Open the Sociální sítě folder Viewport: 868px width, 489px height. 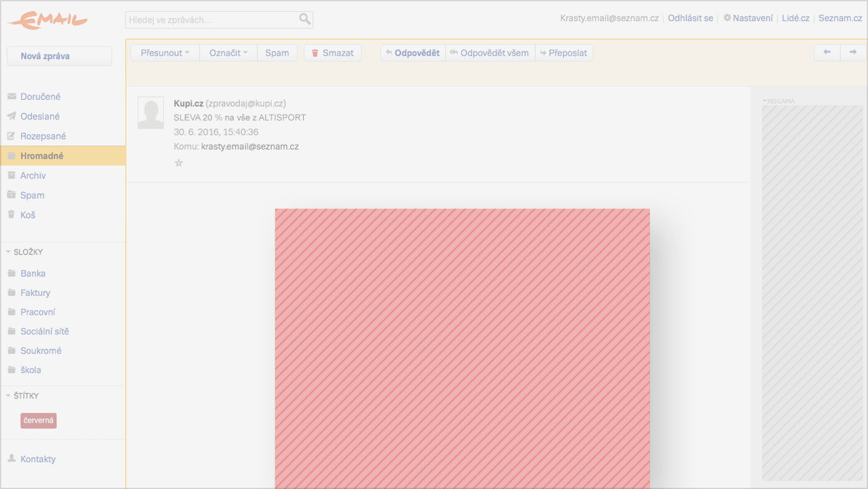pyautogui.click(x=45, y=331)
